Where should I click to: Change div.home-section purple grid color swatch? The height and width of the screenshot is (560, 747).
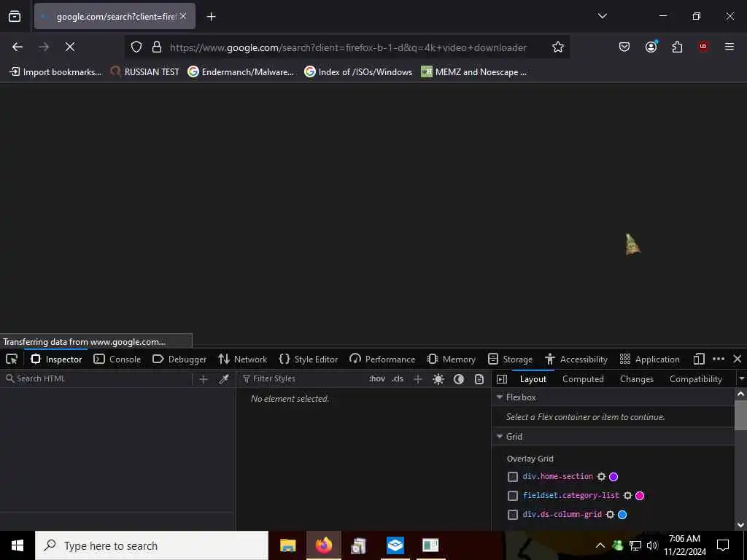coord(614,477)
